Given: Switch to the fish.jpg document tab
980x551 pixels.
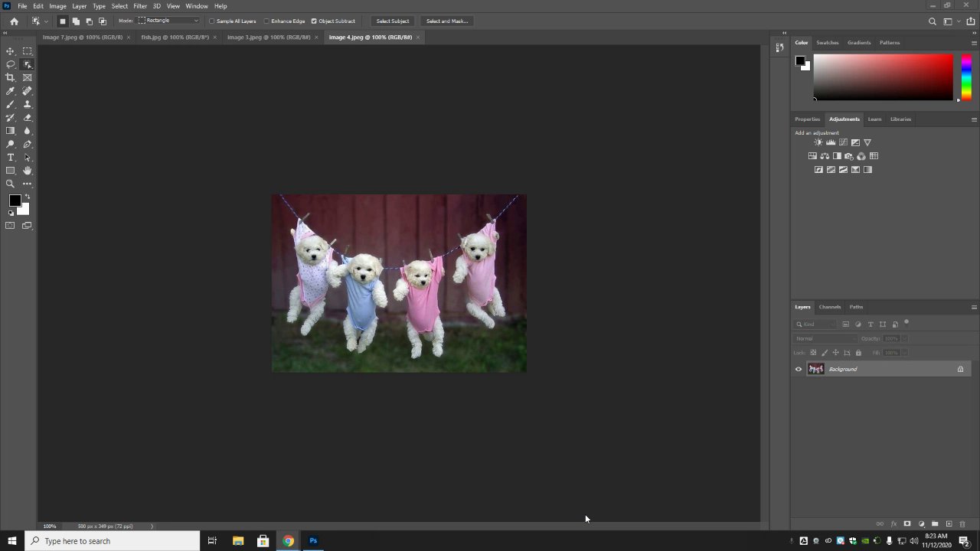Looking at the screenshot, I should (x=175, y=37).
